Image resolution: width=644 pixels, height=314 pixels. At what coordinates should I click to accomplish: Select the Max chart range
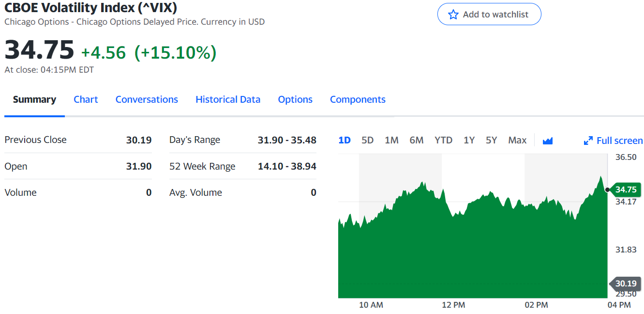[x=517, y=140]
